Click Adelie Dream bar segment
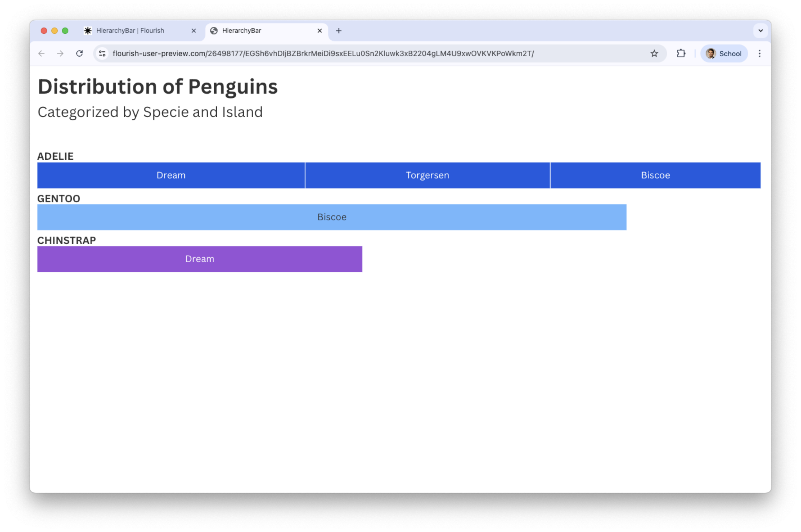Image resolution: width=801 pixels, height=532 pixels. coord(171,175)
